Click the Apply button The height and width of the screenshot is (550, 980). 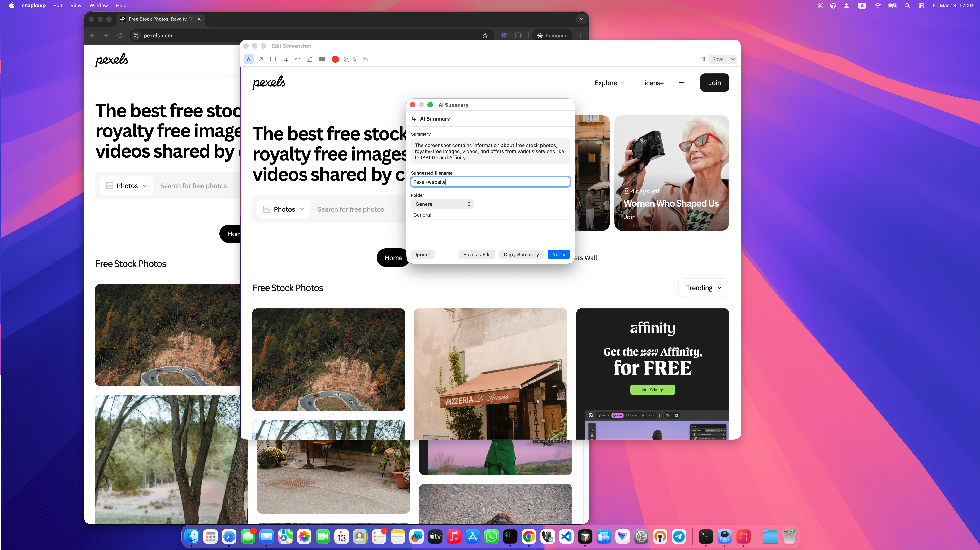[x=558, y=254]
